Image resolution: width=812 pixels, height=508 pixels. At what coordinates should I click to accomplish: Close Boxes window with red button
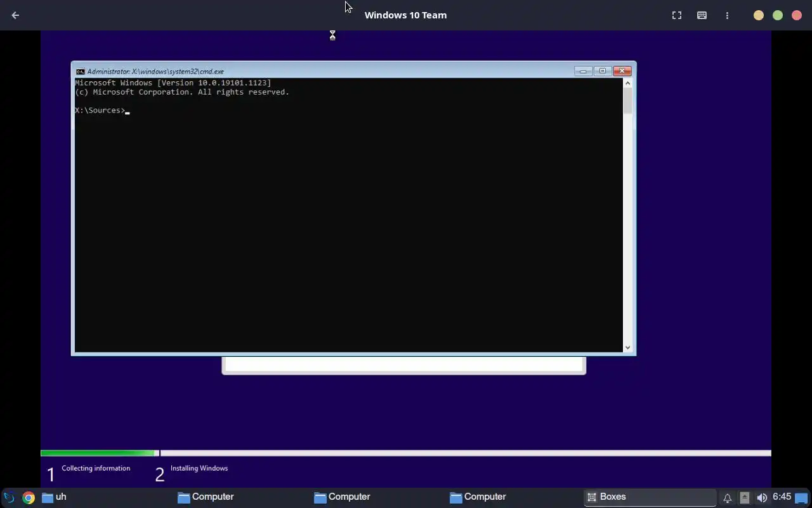tap(797, 15)
